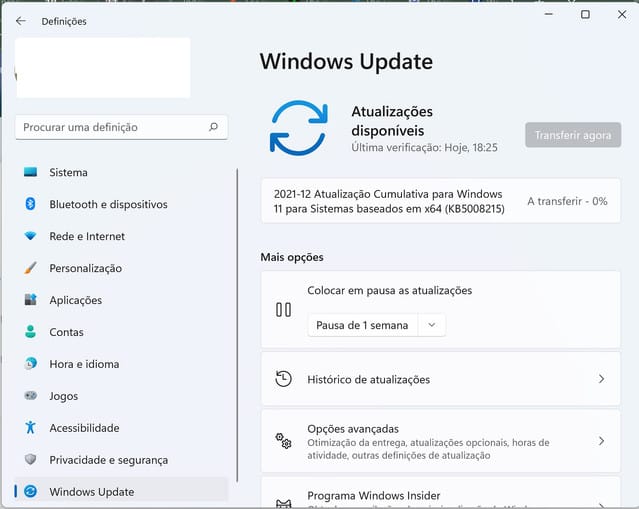Click the pause bars icon
This screenshot has width=639, height=509.
(283, 310)
